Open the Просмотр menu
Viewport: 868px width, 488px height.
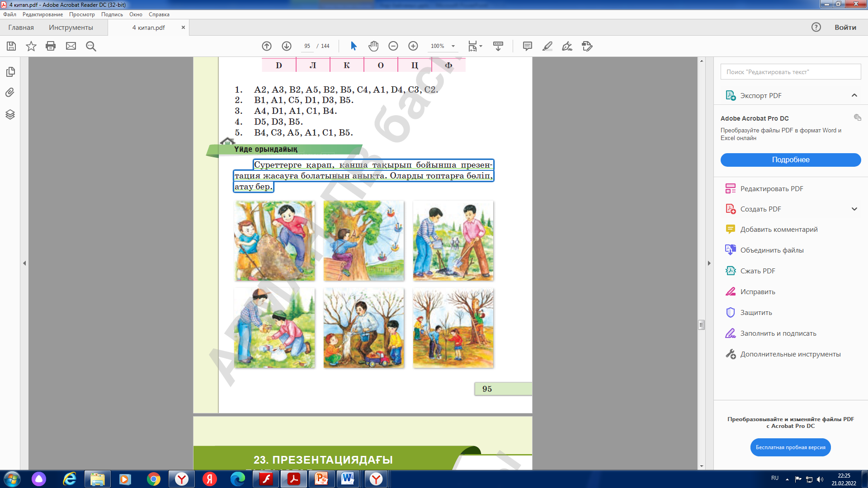[x=82, y=14]
